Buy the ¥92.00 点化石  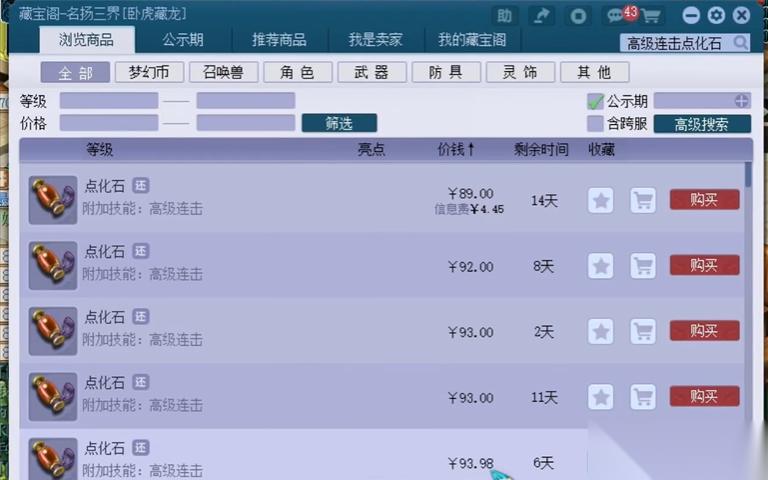tap(704, 265)
